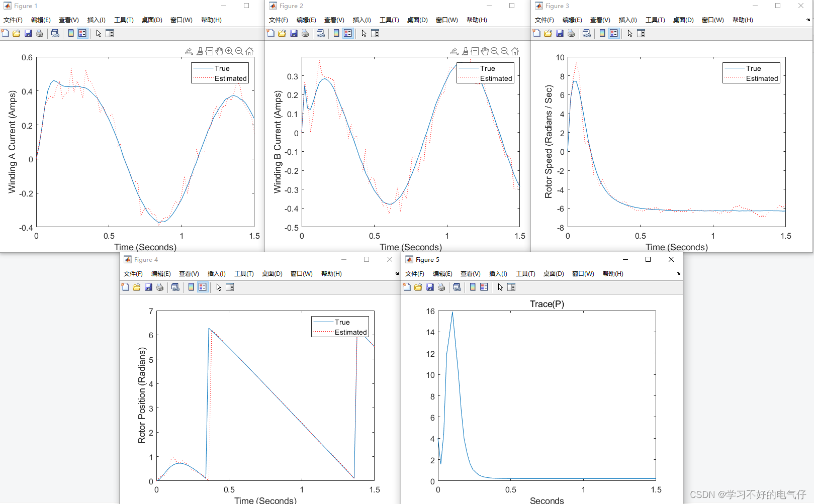The width and height of the screenshot is (814, 504).
Task: Click dock arrow at Figure 5 menu bar end
Action: click(678, 274)
